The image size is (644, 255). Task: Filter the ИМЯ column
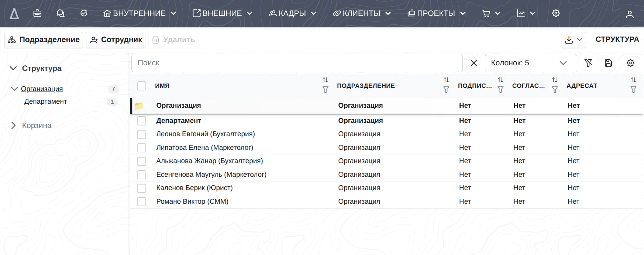325,90
